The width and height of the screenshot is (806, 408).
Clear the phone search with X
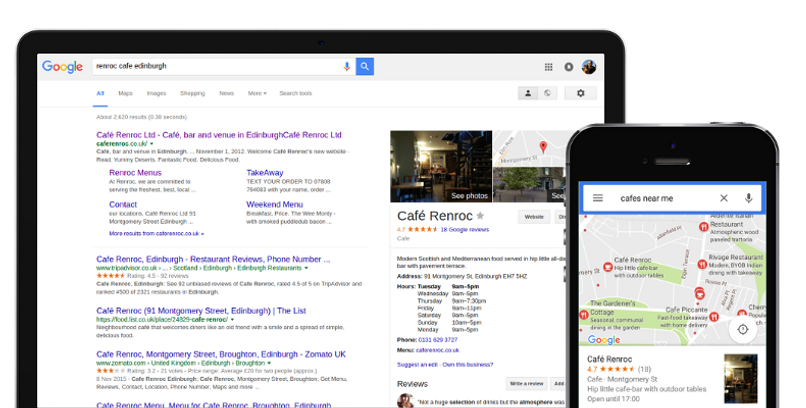[x=724, y=198]
